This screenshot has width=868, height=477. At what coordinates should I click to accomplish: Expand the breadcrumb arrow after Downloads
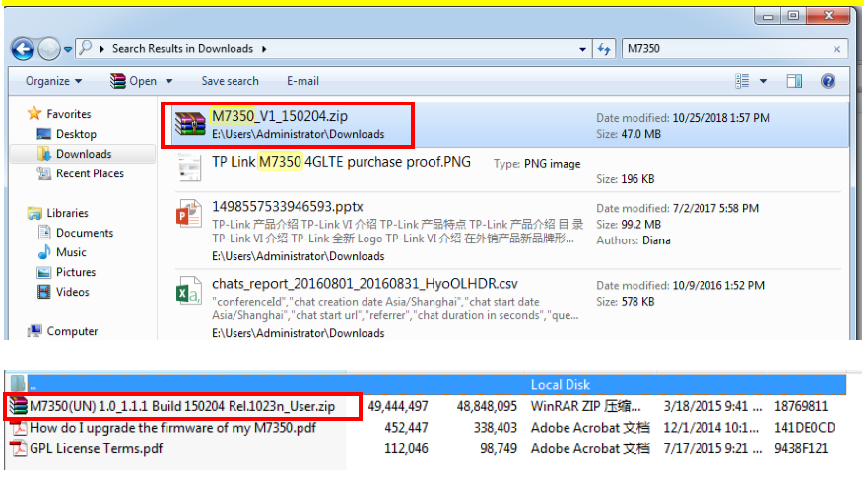[264, 48]
